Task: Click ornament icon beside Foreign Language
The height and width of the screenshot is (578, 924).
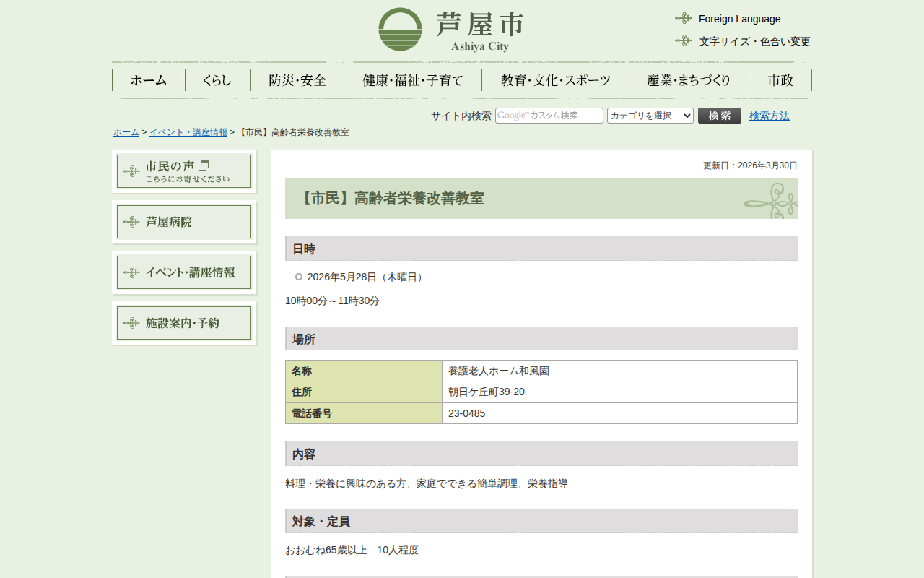Action: (x=683, y=18)
